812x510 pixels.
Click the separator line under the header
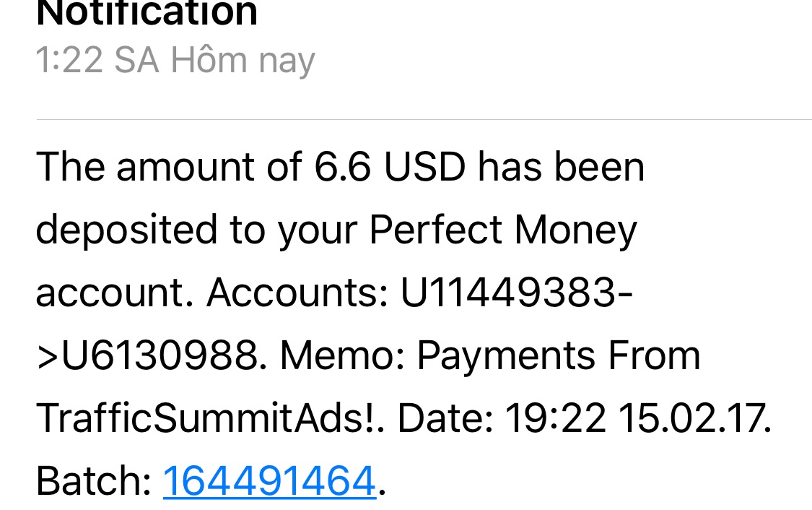click(424, 119)
